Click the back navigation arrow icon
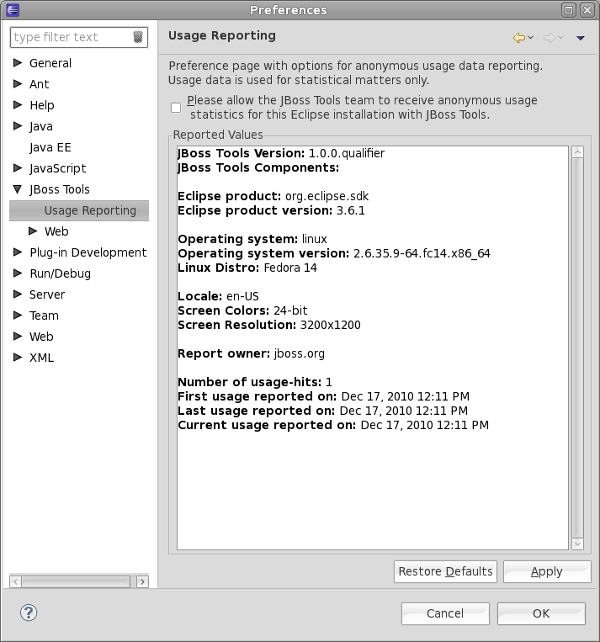The image size is (600, 642). tap(518, 38)
